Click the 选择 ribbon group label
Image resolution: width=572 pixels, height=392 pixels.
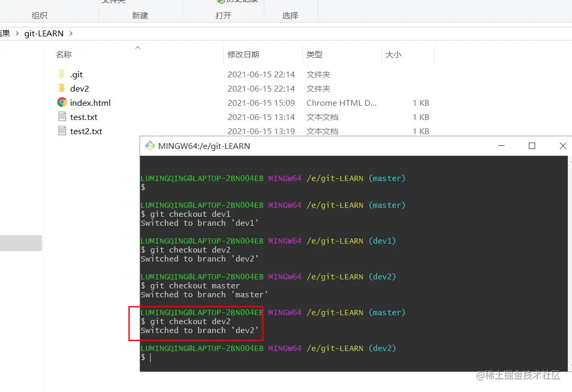290,16
